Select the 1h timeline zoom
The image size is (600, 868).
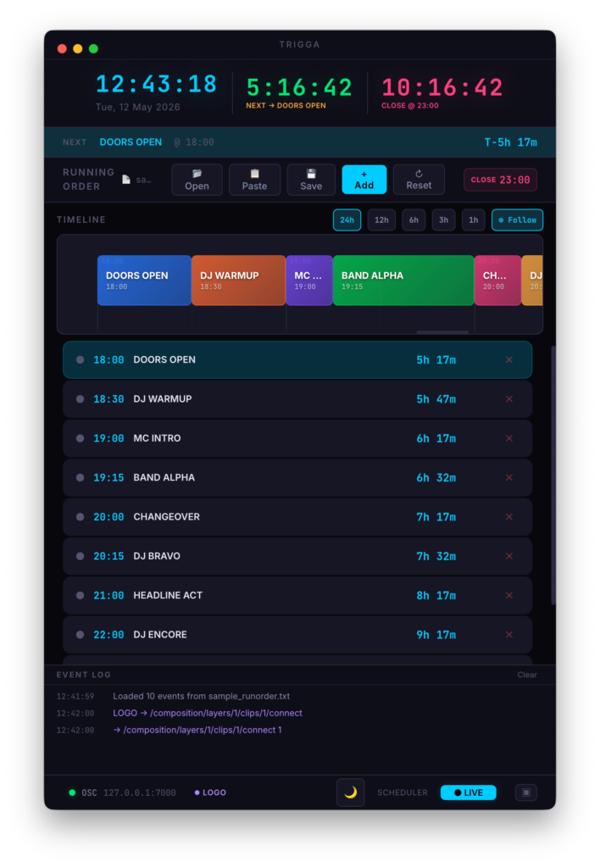click(x=473, y=220)
